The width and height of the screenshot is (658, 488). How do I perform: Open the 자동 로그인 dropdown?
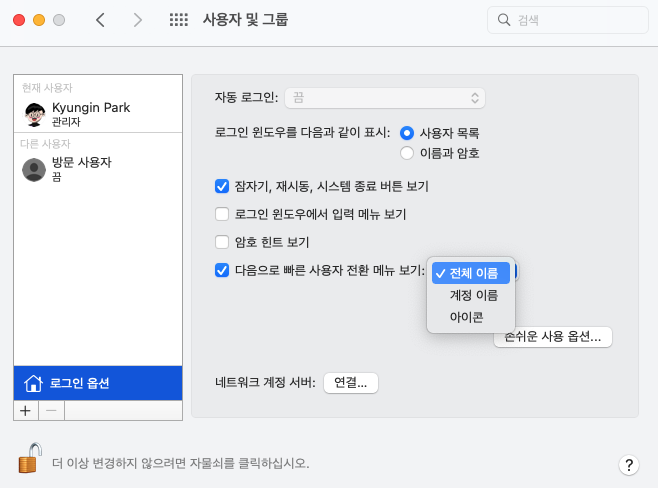[x=385, y=98]
